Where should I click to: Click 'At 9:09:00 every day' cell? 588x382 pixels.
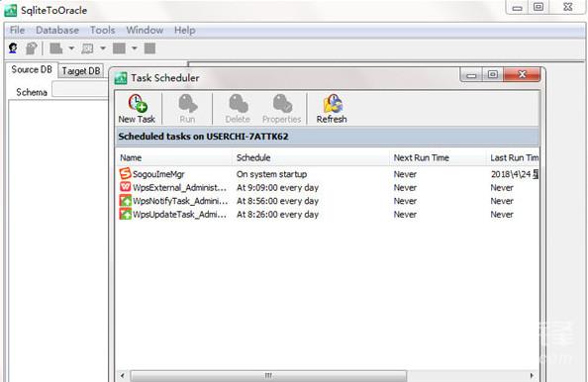tap(277, 187)
